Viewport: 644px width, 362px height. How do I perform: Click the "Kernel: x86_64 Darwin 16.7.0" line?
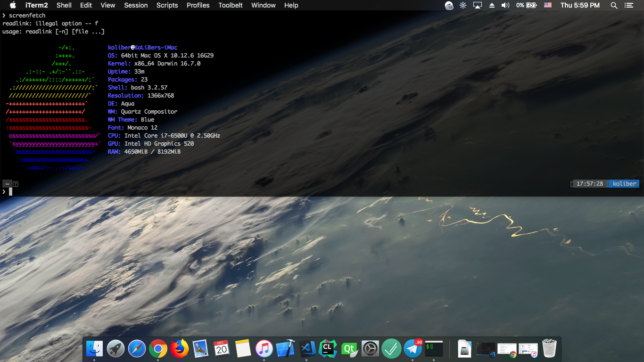[x=154, y=64]
